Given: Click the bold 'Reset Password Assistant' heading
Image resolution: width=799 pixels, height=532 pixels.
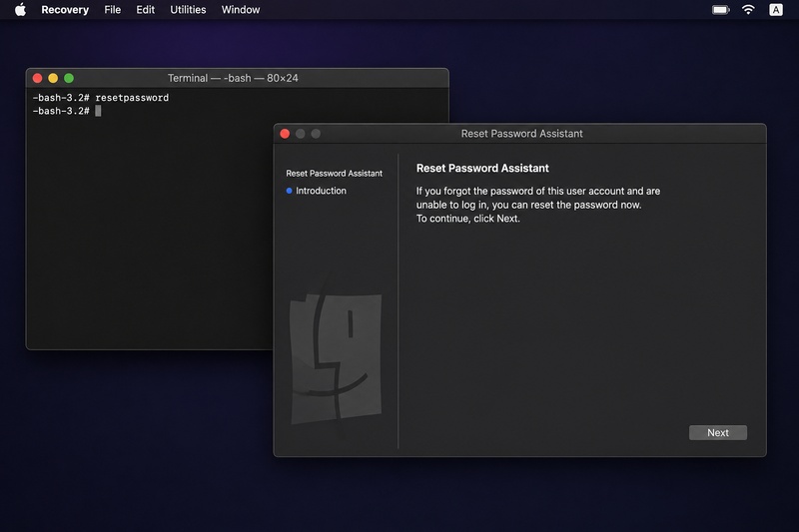Looking at the screenshot, I should (x=482, y=168).
